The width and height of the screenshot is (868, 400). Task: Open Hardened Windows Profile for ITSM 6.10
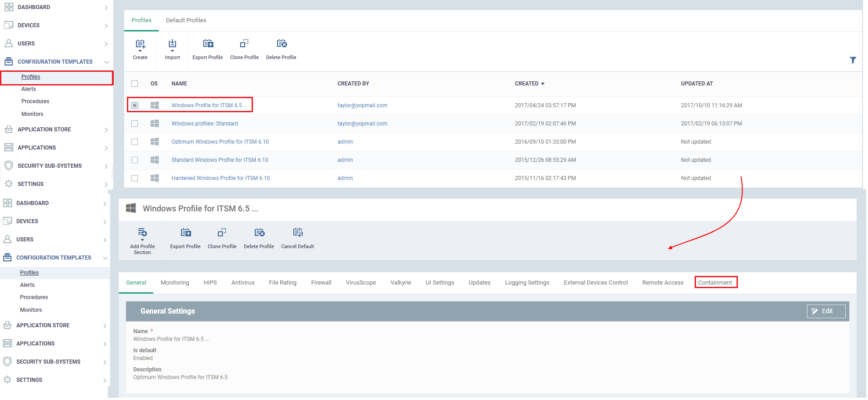(221, 178)
